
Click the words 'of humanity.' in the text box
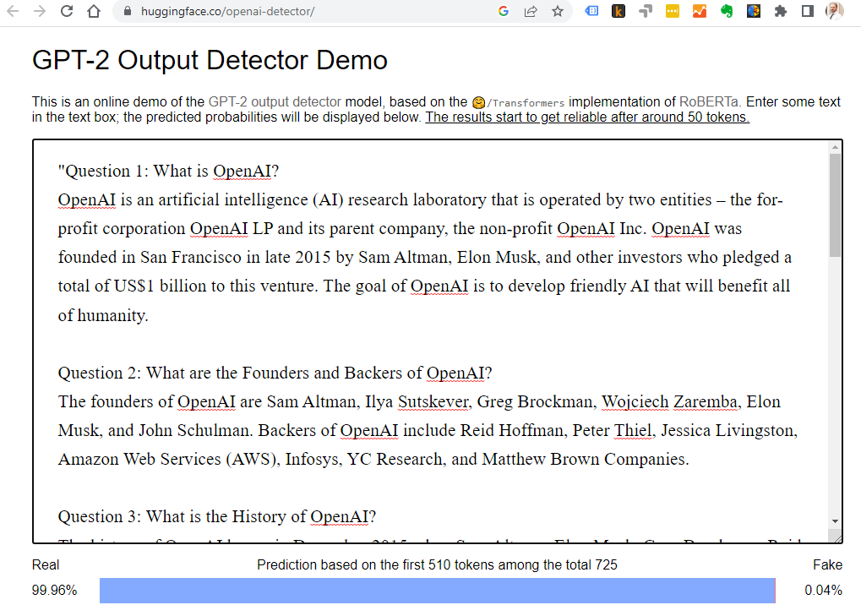103,315
